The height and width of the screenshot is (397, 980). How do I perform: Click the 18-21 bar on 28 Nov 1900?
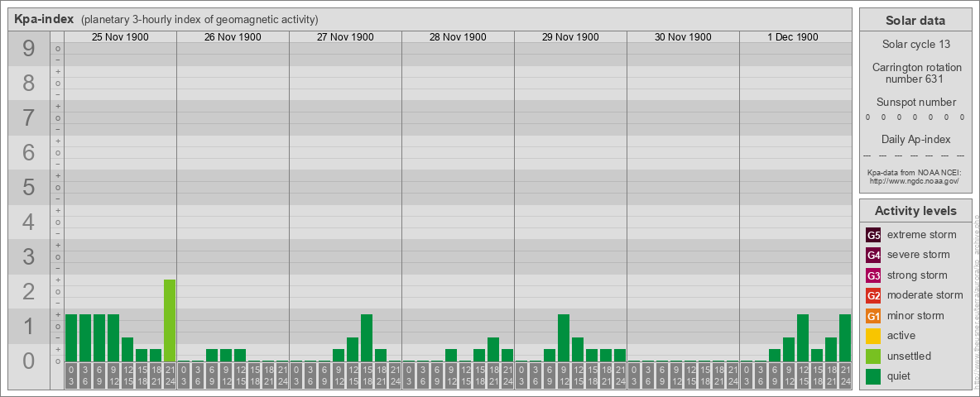tap(493, 350)
